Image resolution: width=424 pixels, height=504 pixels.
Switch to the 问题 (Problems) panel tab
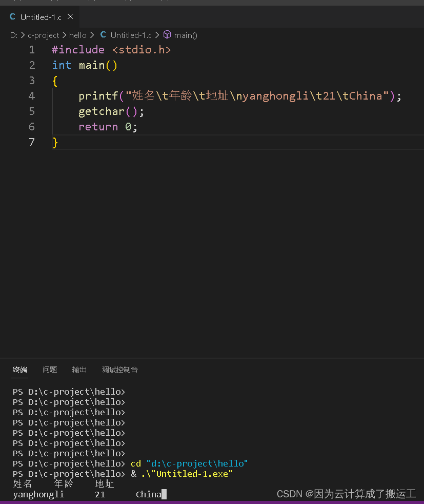[50, 370]
